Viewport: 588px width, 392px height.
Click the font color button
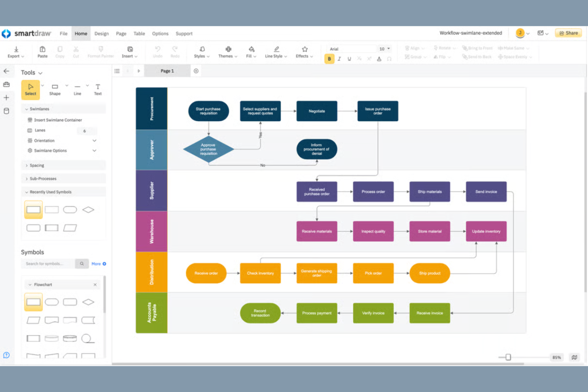[x=379, y=59]
